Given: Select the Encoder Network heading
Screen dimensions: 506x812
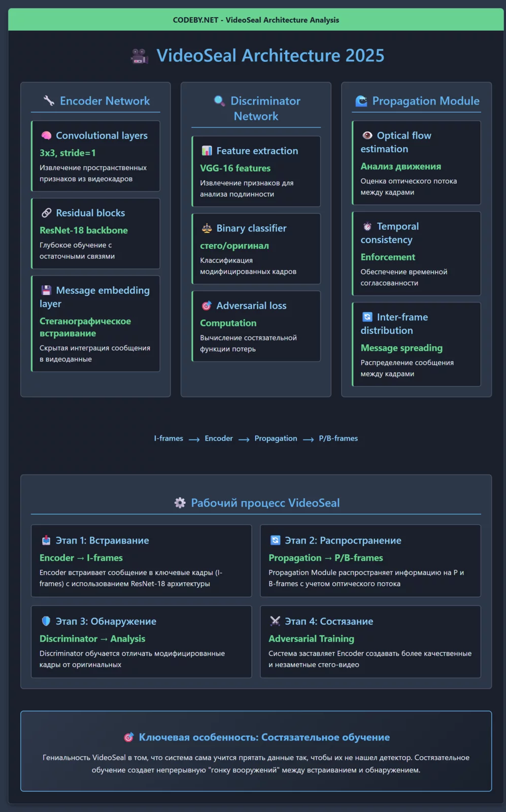Looking at the screenshot, I should [105, 100].
